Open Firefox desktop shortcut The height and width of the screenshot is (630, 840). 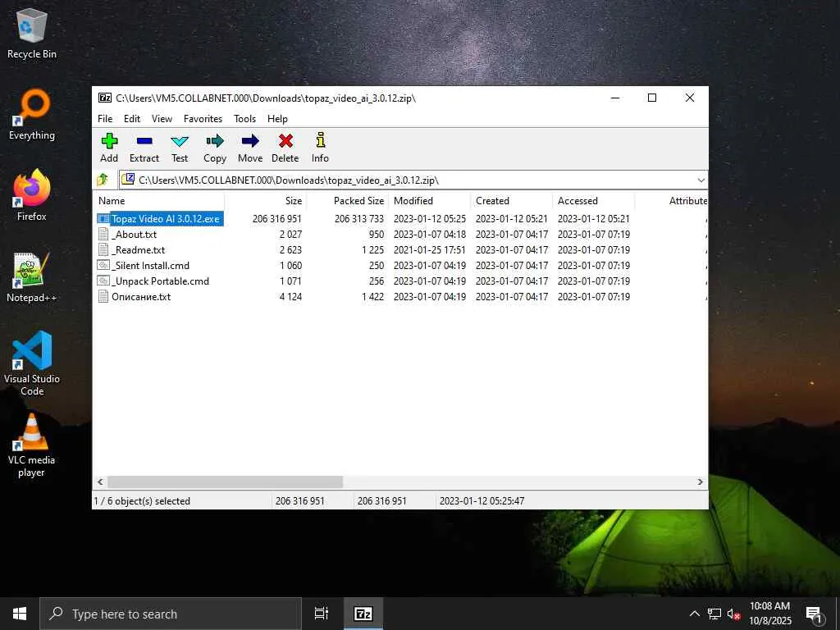pos(32,195)
